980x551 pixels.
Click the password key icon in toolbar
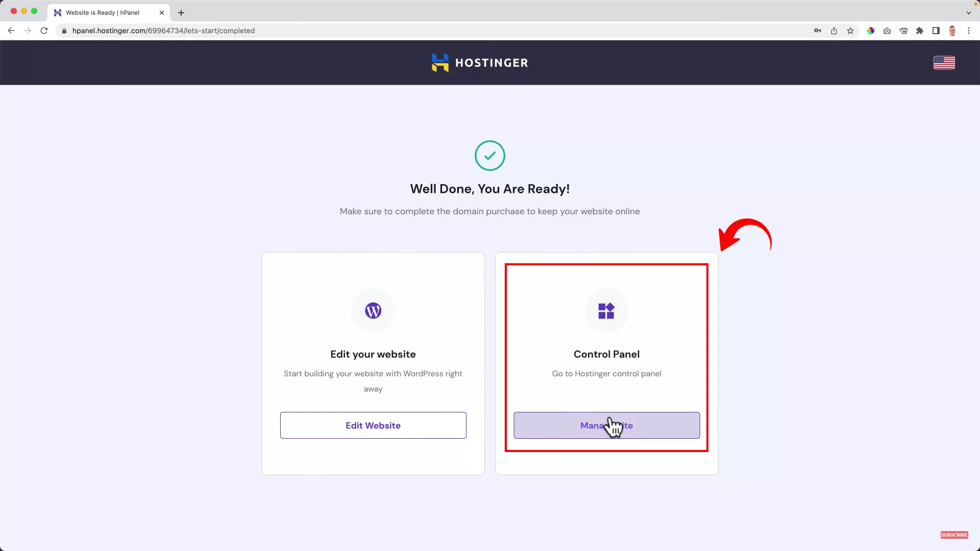click(817, 31)
